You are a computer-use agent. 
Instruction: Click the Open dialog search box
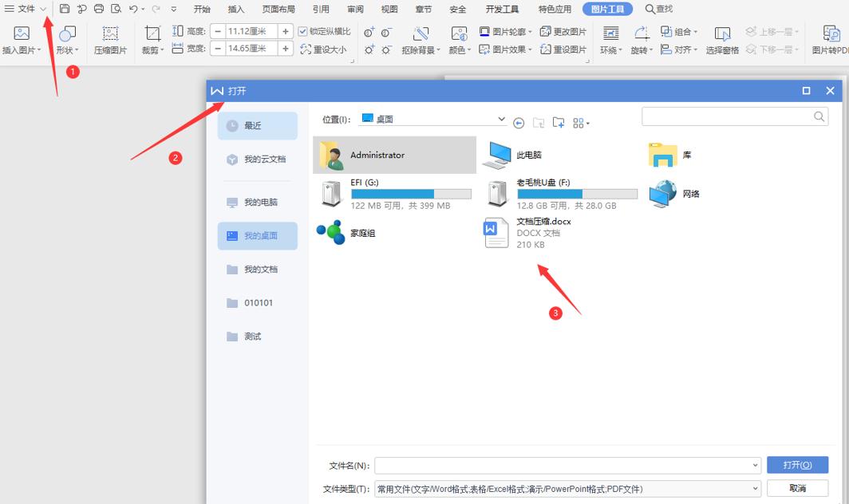tap(735, 116)
